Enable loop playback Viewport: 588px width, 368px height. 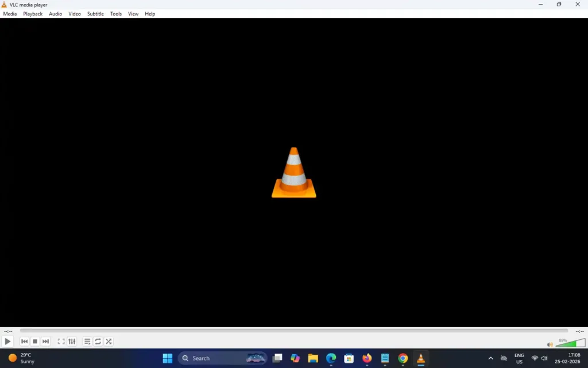click(98, 341)
